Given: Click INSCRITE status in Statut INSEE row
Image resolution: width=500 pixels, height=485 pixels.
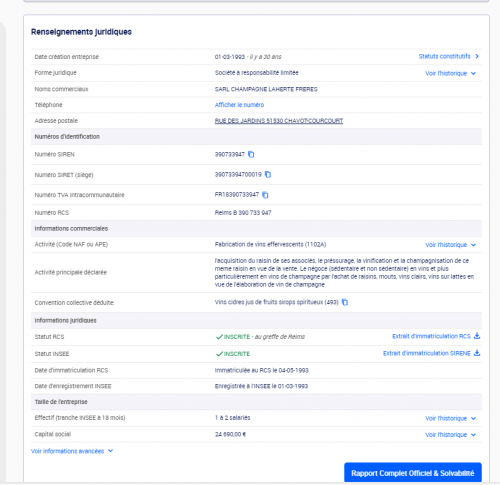Looking at the screenshot, I should tap(237, 354).
